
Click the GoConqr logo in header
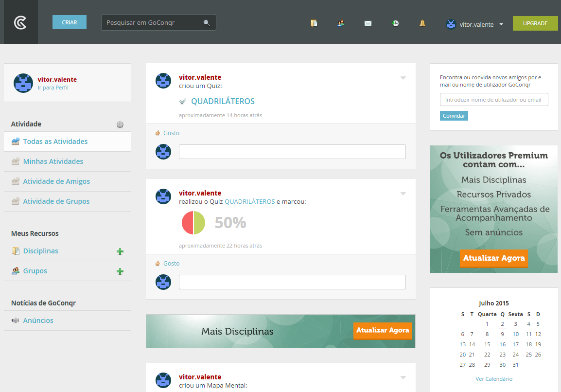pyautogui.click(x=20, y=22)
